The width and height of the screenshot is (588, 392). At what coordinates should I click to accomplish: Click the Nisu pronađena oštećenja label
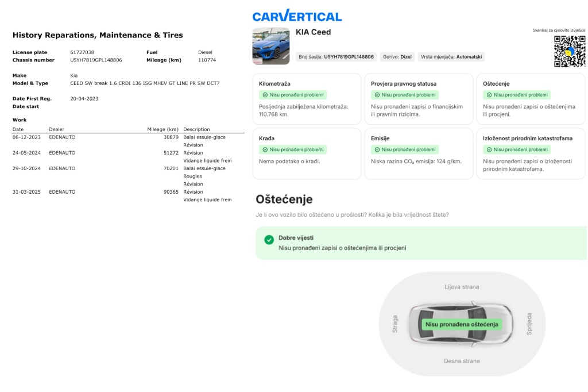pos(461,324)
